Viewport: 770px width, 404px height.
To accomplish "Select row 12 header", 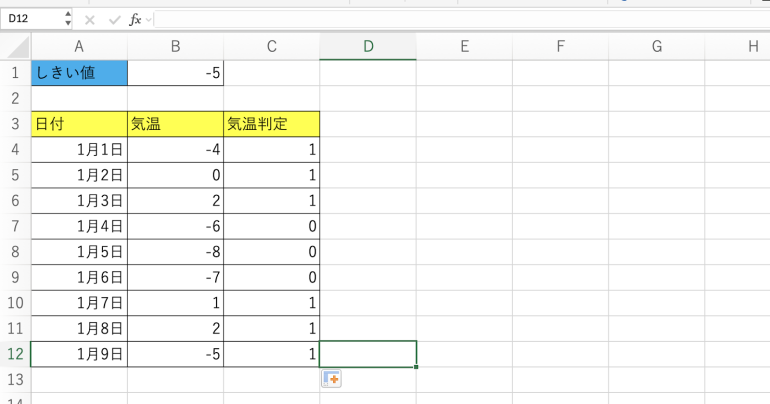I will click(x=15, y=354).
